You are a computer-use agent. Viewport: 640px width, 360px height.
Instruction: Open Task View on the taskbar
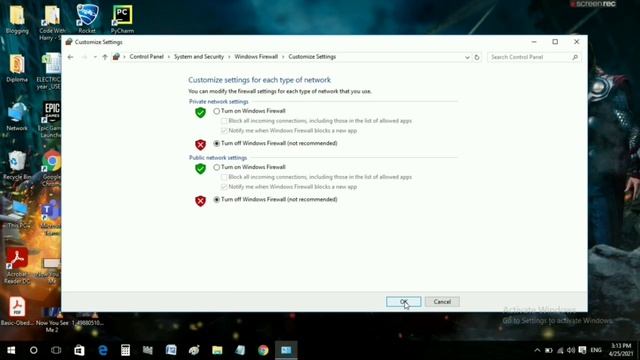56,350
